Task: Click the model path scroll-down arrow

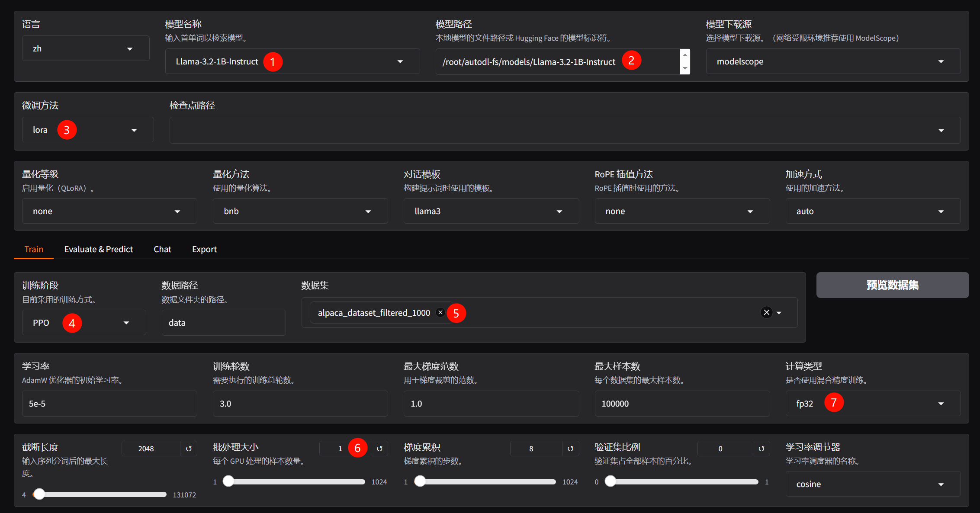Action: coord(685,68)
